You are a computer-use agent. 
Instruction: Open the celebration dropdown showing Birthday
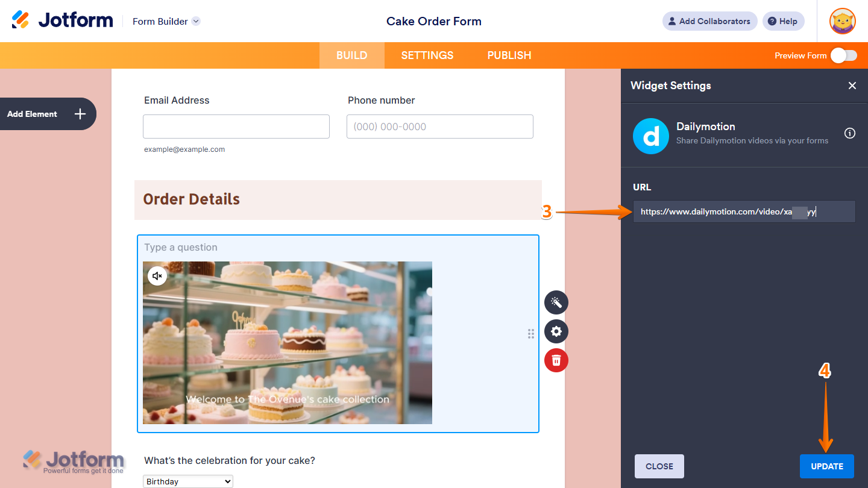pos(187,481)
